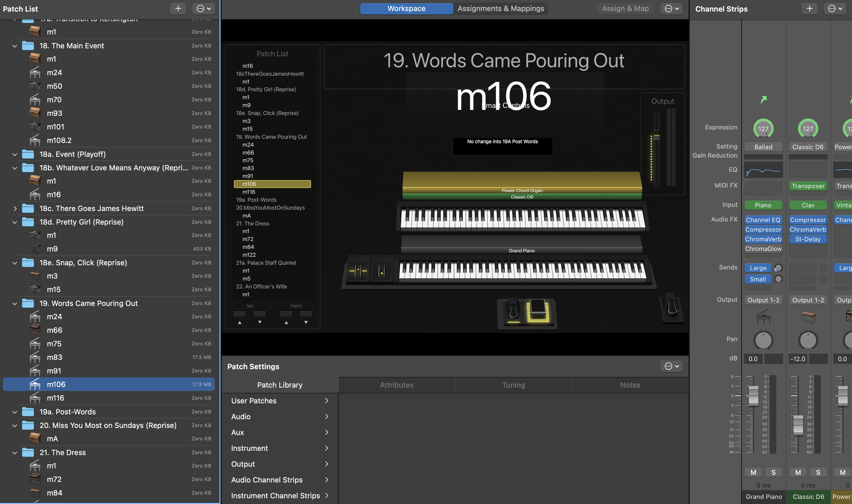Viewport: 852px width, 504px height.
Task: Switch to Assignments & Mappings tab
Action: coord(500,9)
